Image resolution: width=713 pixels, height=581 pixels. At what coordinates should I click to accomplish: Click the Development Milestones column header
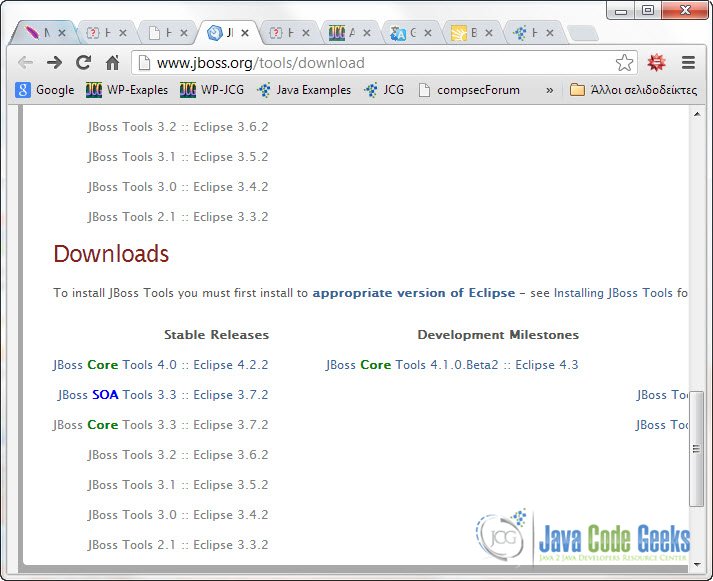click(x=498, y=335)
